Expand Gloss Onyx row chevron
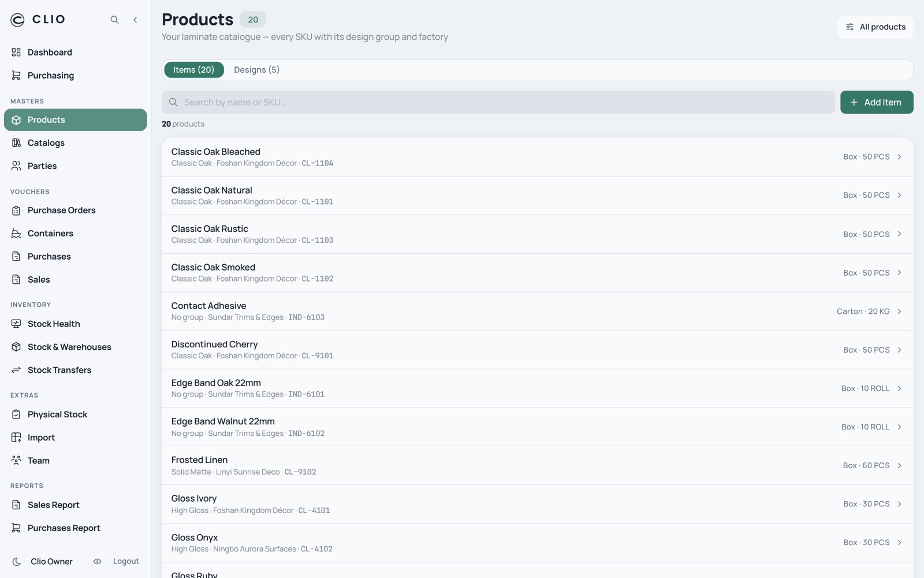This screenshot has height=578, width=924. point(899,542)
